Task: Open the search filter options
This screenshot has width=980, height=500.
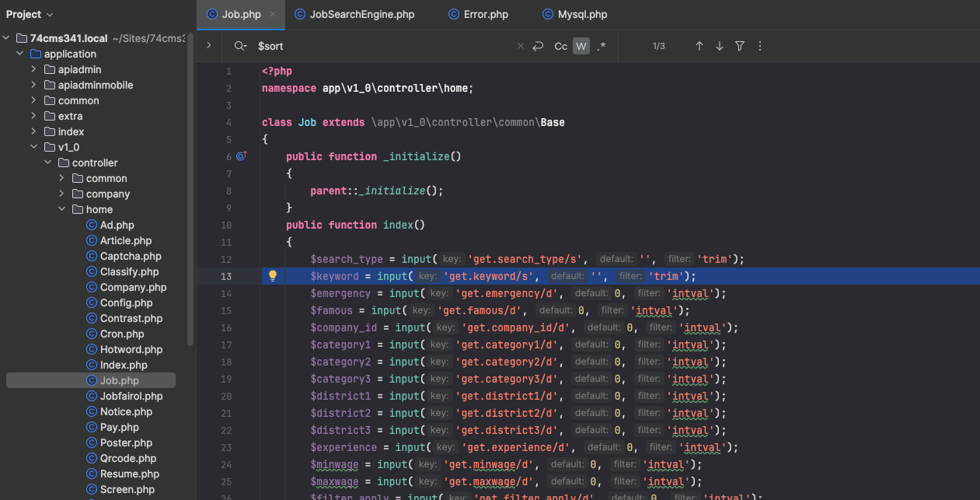Action: pyautogui.click(x=740, y=47)
